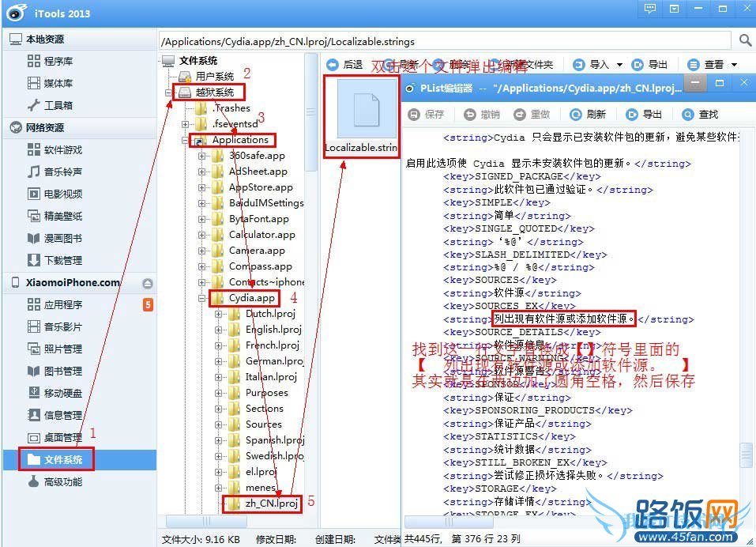
Task: Open 高级功能 advanced features
Action: click(x=55, y=482)
